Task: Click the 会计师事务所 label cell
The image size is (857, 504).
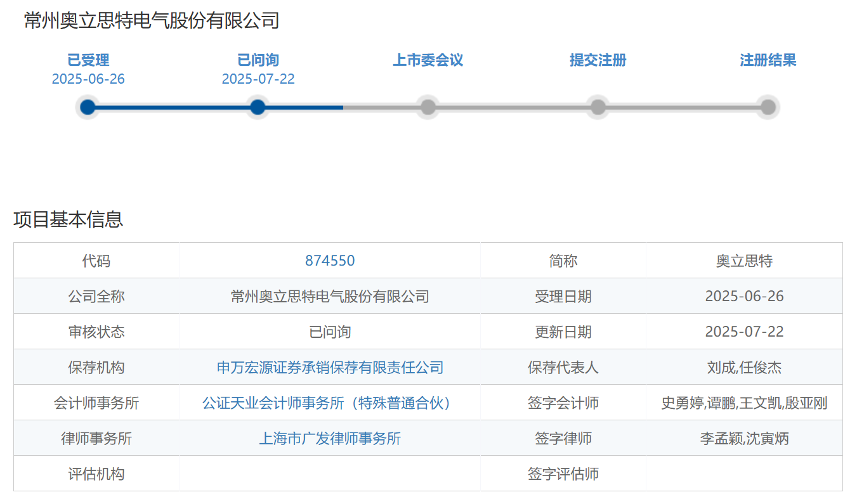Action: (x=96, y=403)
